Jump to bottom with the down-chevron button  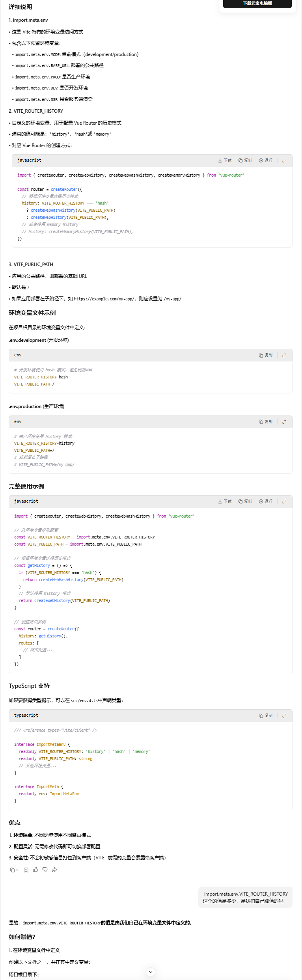pyautogui.click(x=151, y=972)
